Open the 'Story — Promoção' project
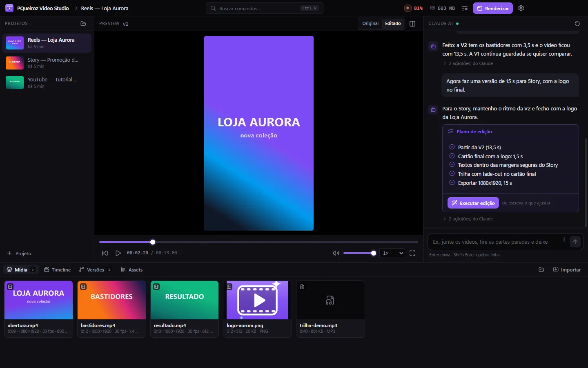Image resolution: width=588 pixels, height=368 pixels. pyautogui.click(x=47, y=63)
